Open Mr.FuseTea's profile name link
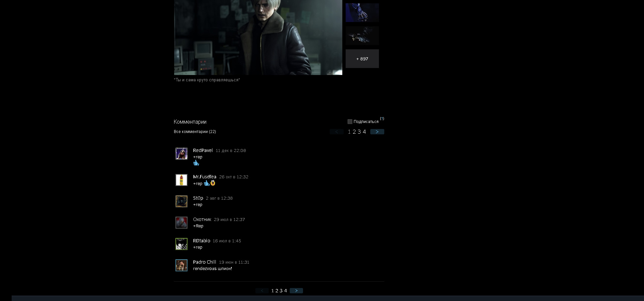This screenshot has width=644, height=301. click(205, 177)
